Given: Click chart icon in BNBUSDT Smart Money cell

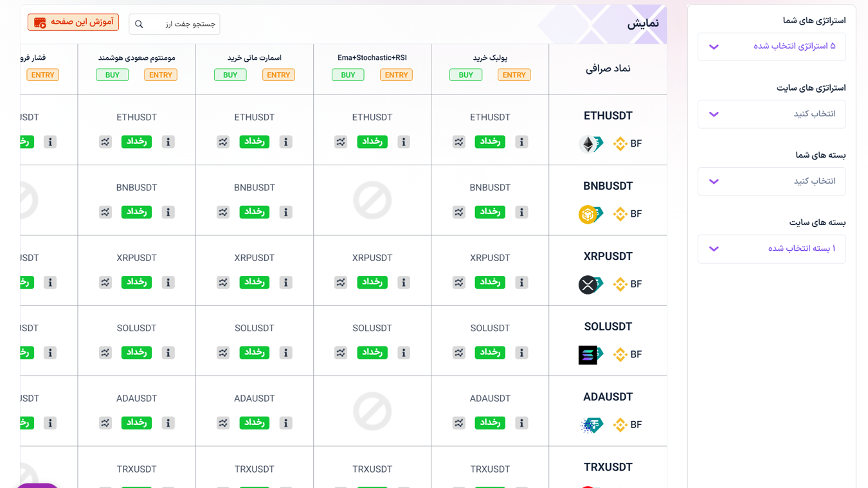Looking at the screenshot, I should (223, 212).
